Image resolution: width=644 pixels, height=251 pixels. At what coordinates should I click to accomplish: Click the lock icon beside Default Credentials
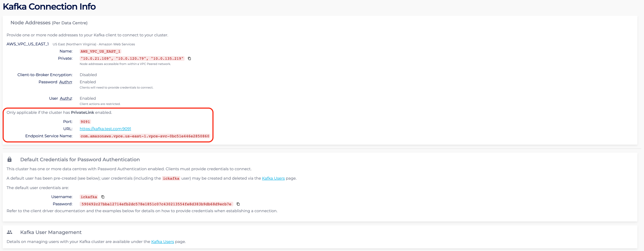point(10,159)
